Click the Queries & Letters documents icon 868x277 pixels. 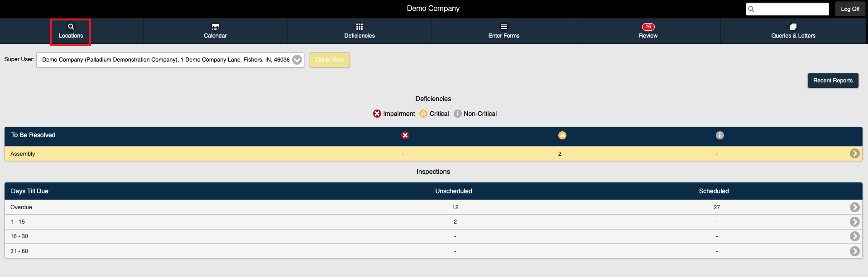[793, 27]
